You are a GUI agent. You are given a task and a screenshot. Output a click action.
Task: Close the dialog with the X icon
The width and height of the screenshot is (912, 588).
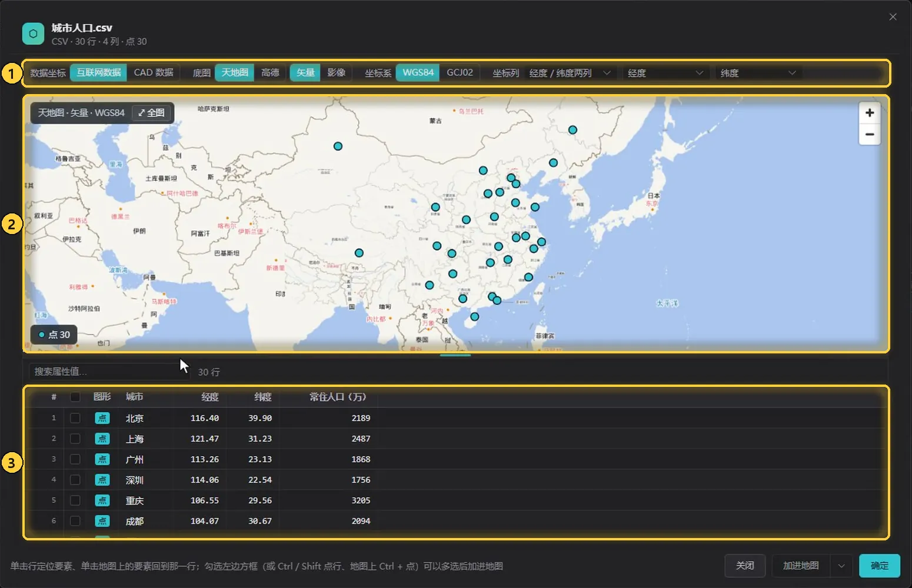click(x=893, y=16)
